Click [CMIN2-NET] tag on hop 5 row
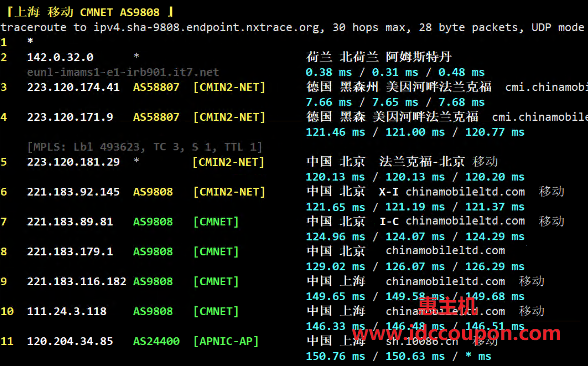 229,162
